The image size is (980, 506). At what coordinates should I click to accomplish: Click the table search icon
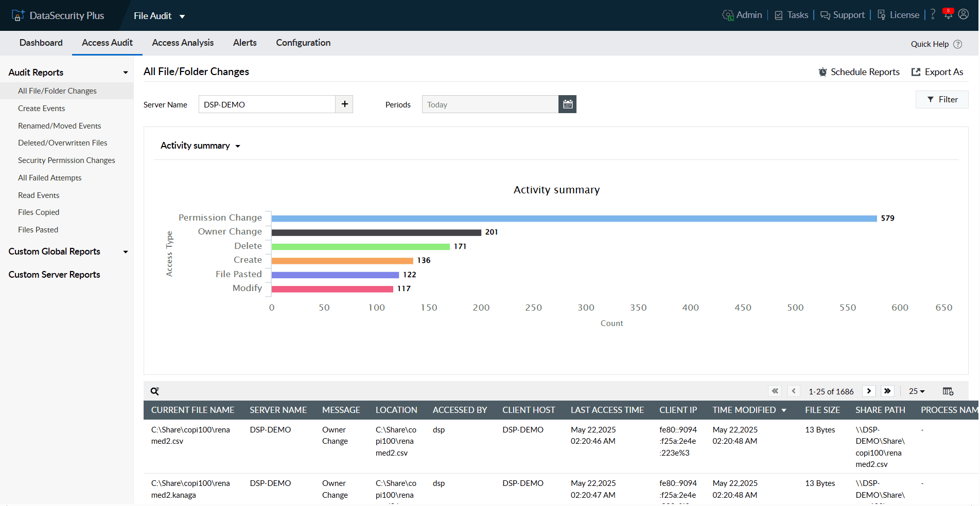pyautogui.click(x=154, y=391)
